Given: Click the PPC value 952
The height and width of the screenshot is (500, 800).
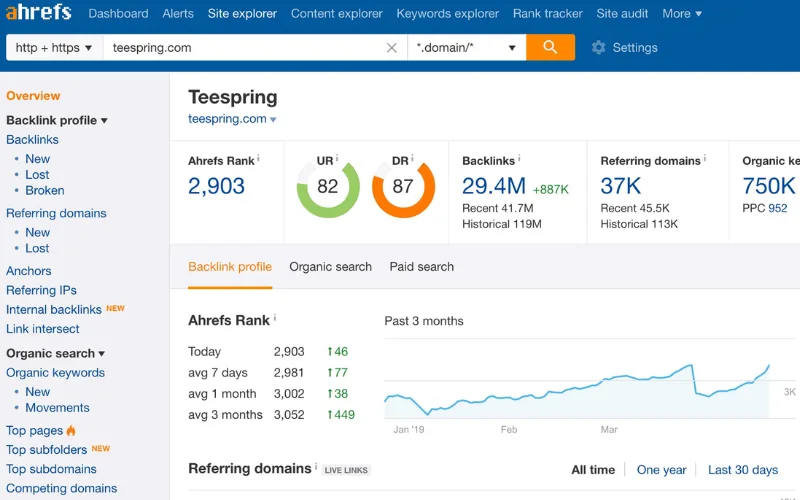Looking at the screenshot, I should coord(778,209).
